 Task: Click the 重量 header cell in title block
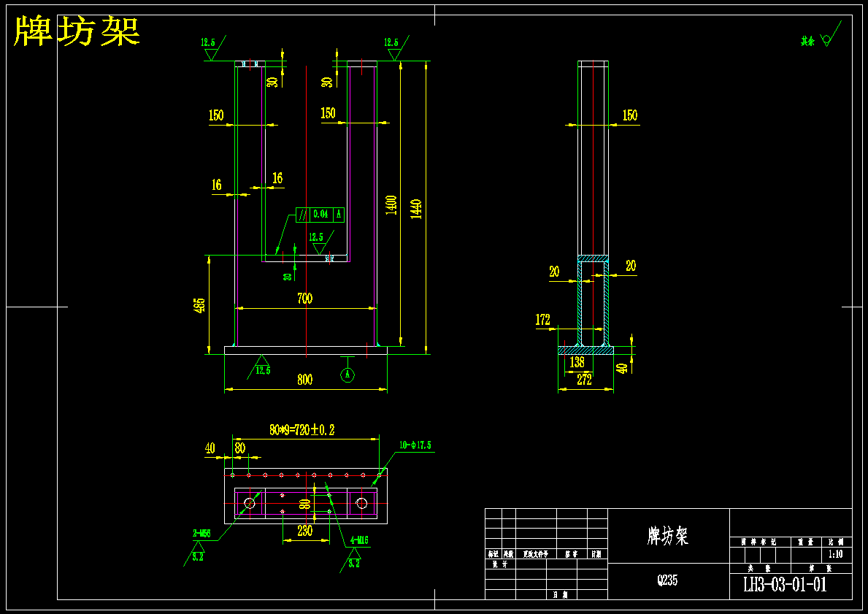pos(805,542)
